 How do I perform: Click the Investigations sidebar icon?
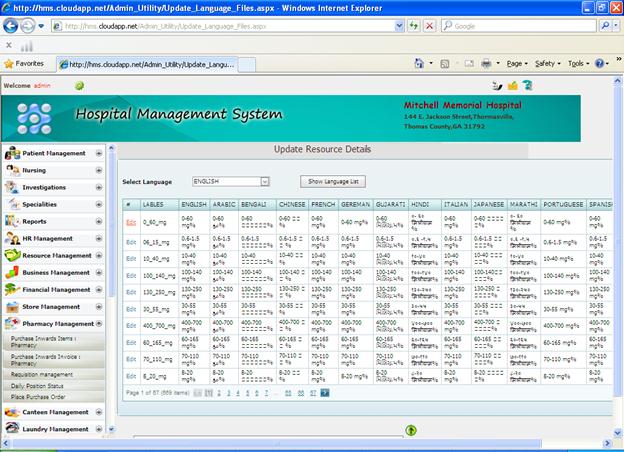pyautogui.click(x=13, y=187)
